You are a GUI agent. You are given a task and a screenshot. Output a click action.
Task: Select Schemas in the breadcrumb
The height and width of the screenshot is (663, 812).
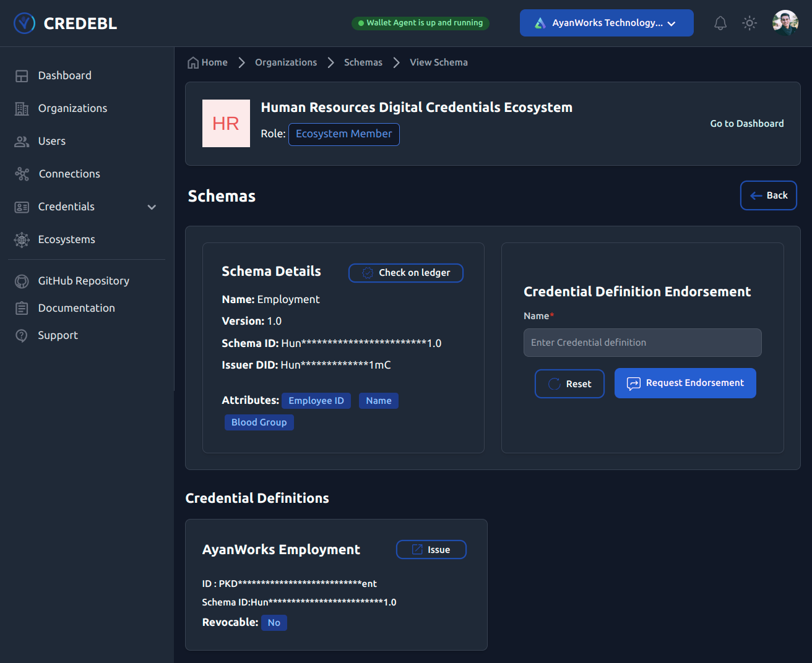[363, 62]
